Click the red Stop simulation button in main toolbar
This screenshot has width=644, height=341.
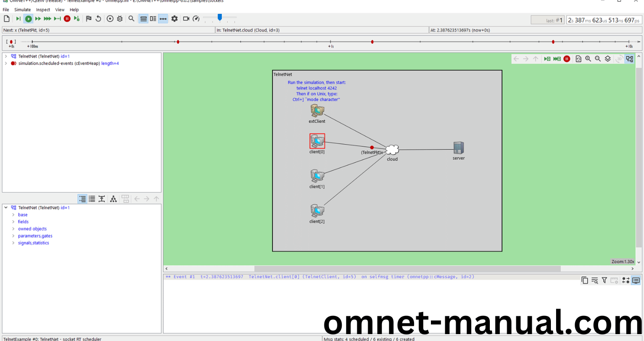click(x=67, y=19)
